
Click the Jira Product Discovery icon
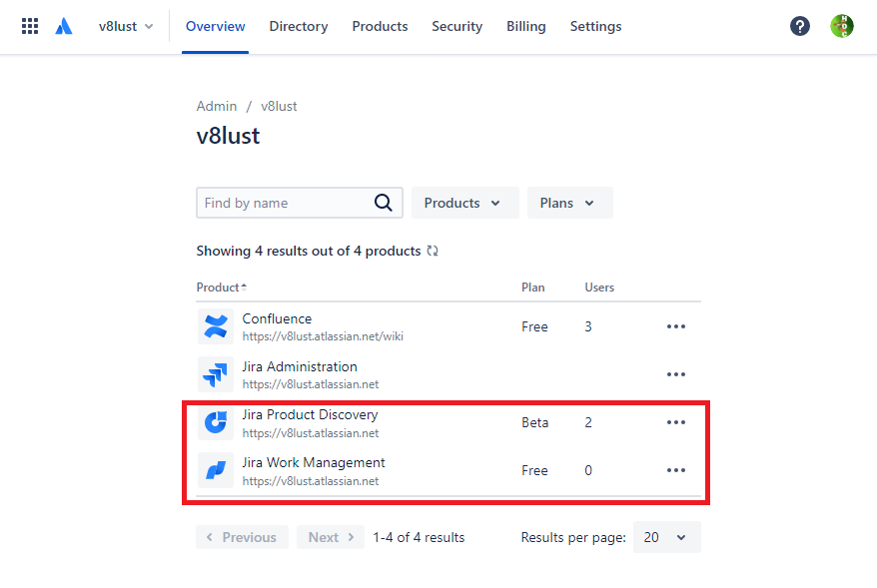tap(216, 422)
